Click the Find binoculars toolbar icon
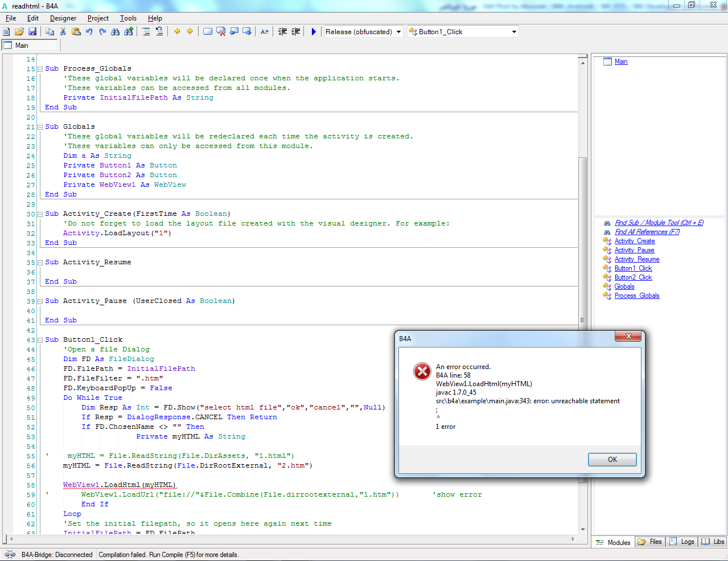 coord(116,32)
